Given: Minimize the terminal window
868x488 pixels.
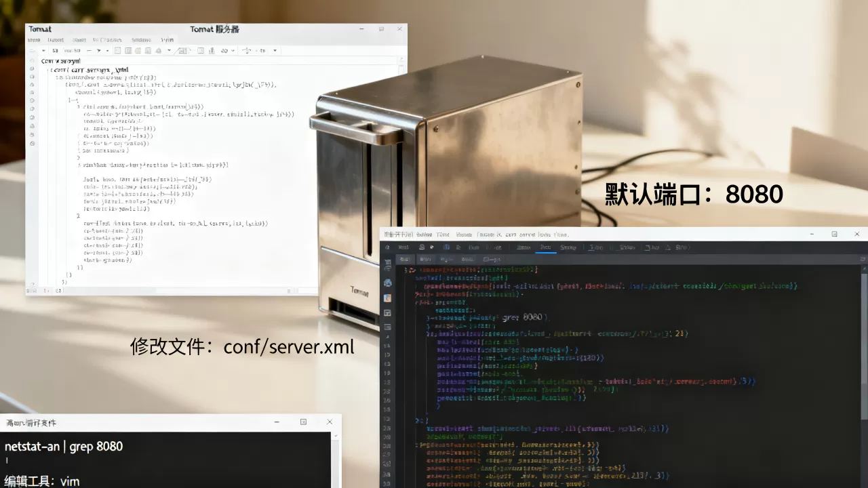Looking at the screenshot, I should (x=277, y=422).
